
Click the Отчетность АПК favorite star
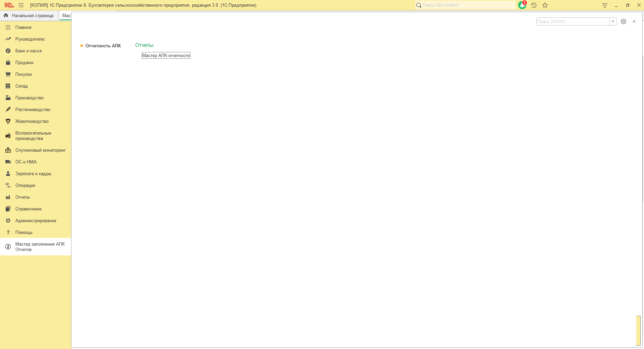(x=82, y=46)
